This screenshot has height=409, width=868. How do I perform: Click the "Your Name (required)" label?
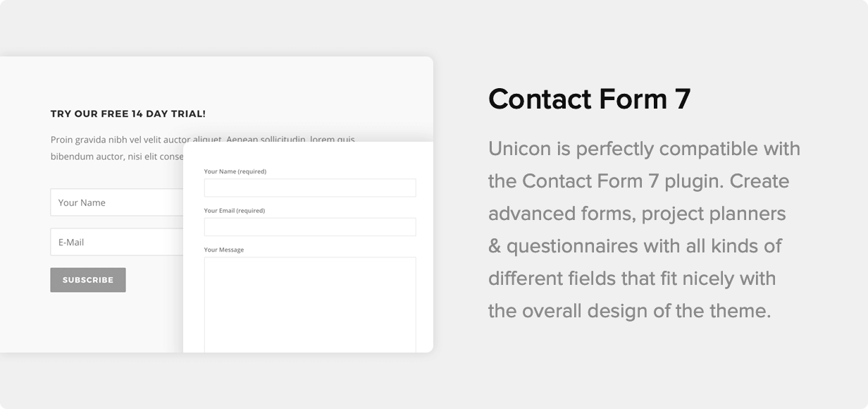click(235, 171)
